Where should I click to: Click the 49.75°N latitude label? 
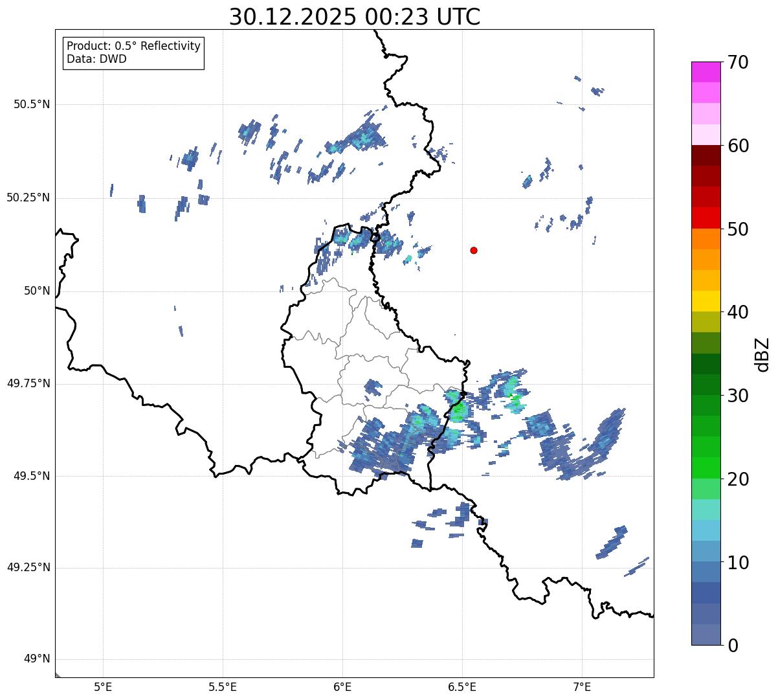28,383
